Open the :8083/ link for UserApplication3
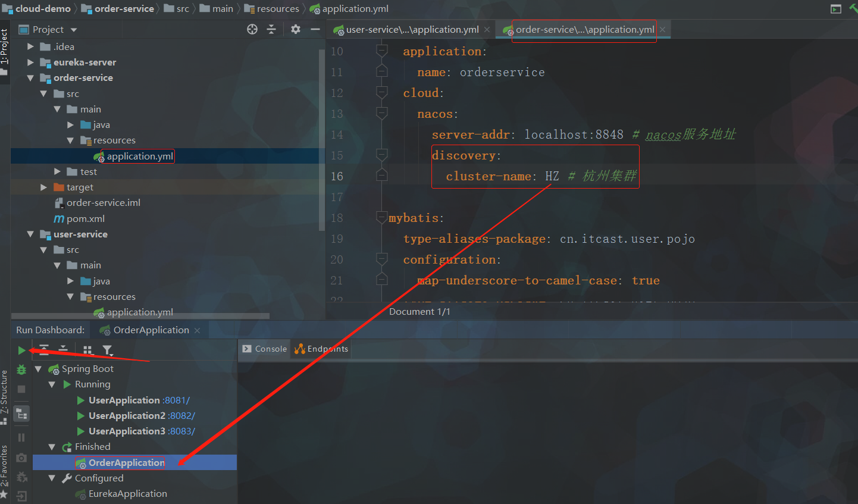858x504 pixels. coord(181,431)
